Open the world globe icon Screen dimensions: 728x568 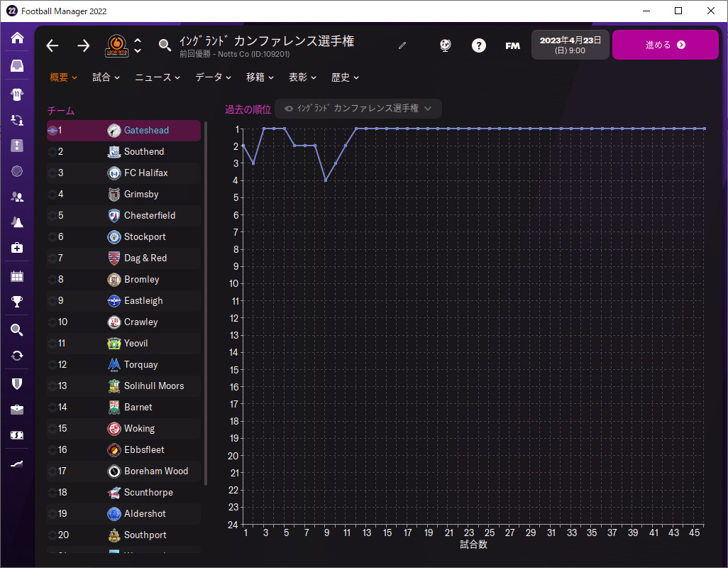coord(445,45)
